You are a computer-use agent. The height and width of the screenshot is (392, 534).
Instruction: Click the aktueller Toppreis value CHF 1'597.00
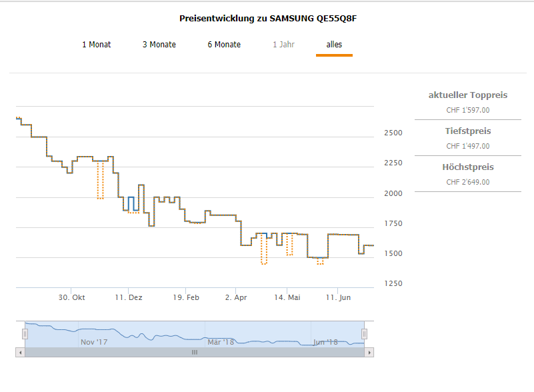(x=467, y=111)
